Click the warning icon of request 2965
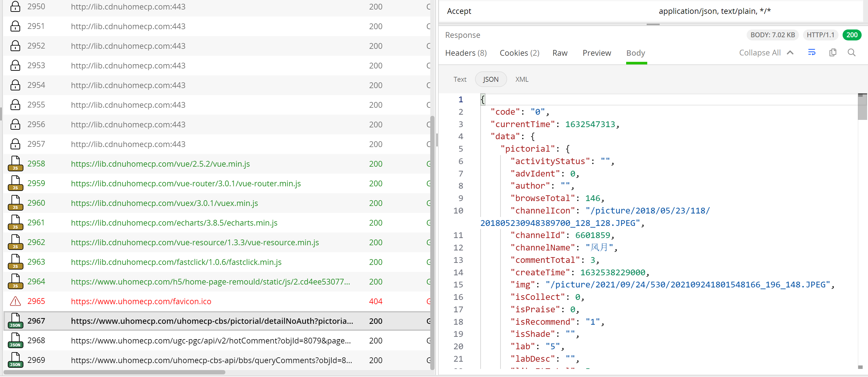The height and width of the screenshot is (377, 868). (15, 301)
